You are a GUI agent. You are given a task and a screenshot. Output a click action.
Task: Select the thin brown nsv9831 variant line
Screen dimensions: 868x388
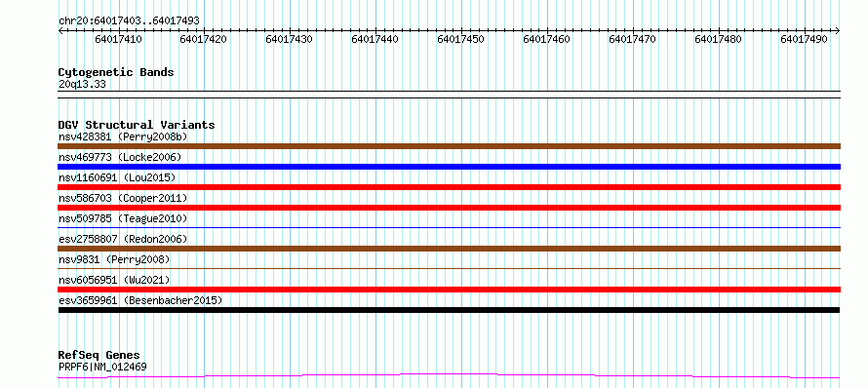(449, 268)
